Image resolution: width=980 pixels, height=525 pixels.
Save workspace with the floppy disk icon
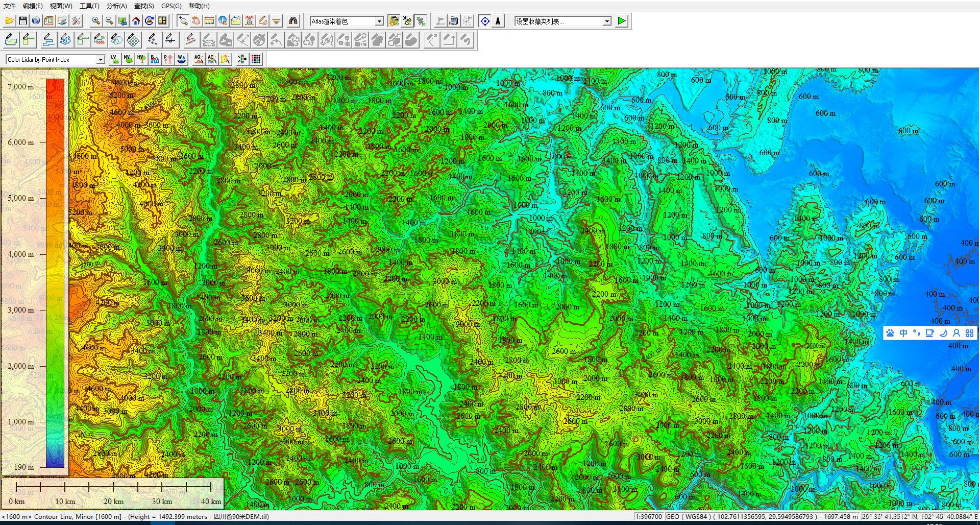[x=22, y=21]
